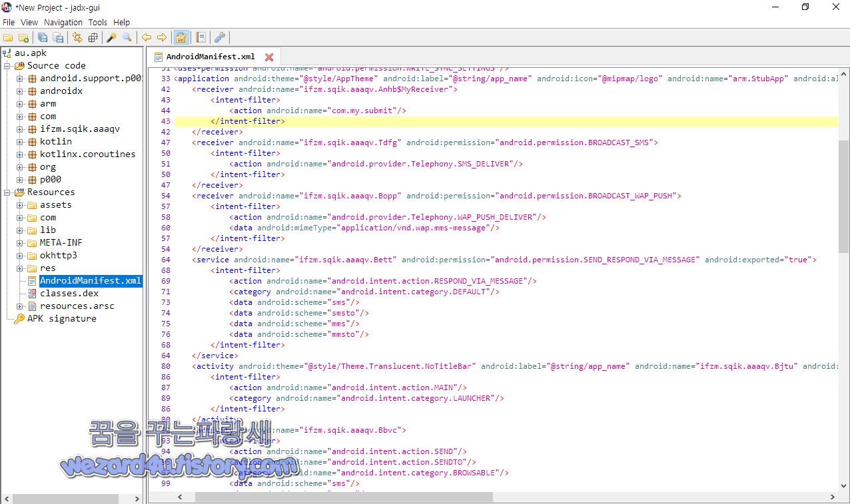The height and width of the screenshot is (504, 850).
Task: Click text "com.my.submit" in code
Action: pos(365,111)
